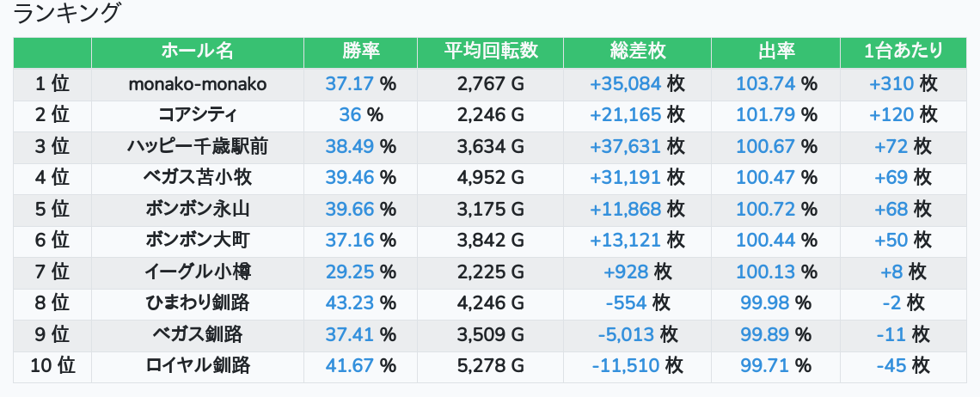Open the 103.74 payout rate link
Image resolution: width=980 pixels, height=397 pixels.
coord(766,83)
